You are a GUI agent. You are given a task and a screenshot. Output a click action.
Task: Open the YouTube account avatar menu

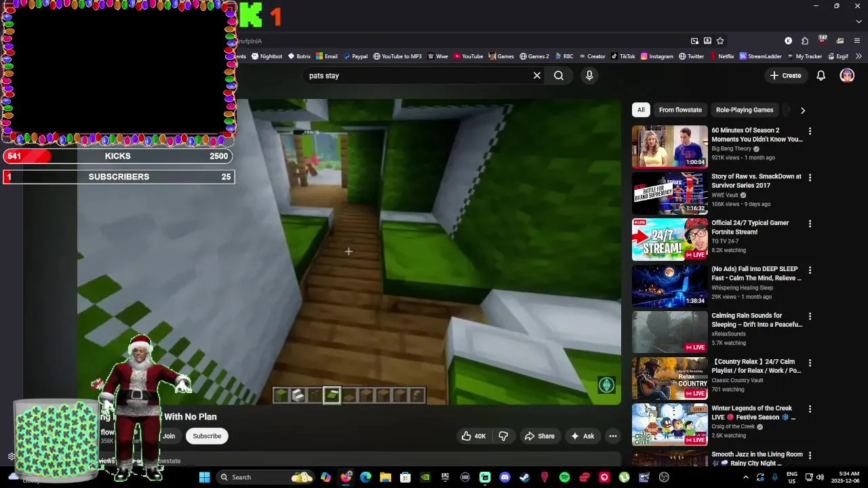tap(847, 76)
